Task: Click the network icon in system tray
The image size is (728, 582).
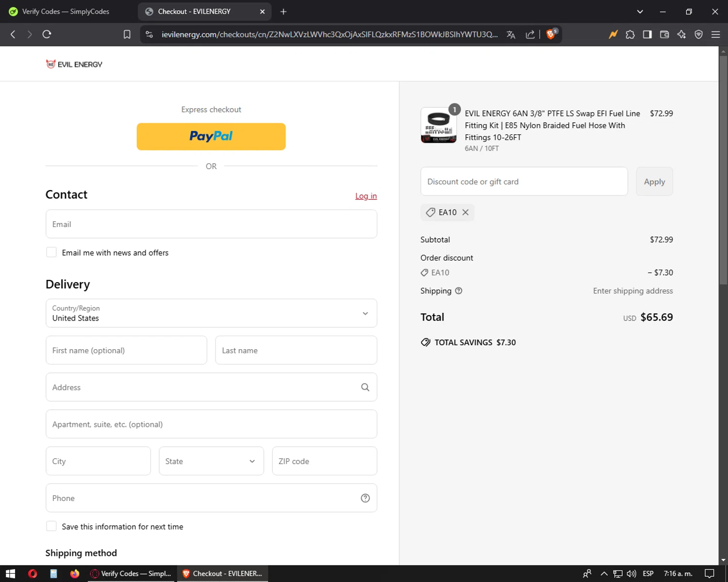Action: pyautogui.click(x=618, y=574)
